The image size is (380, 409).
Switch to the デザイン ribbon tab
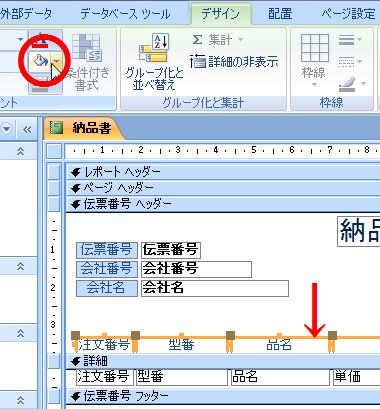(221, 13)
